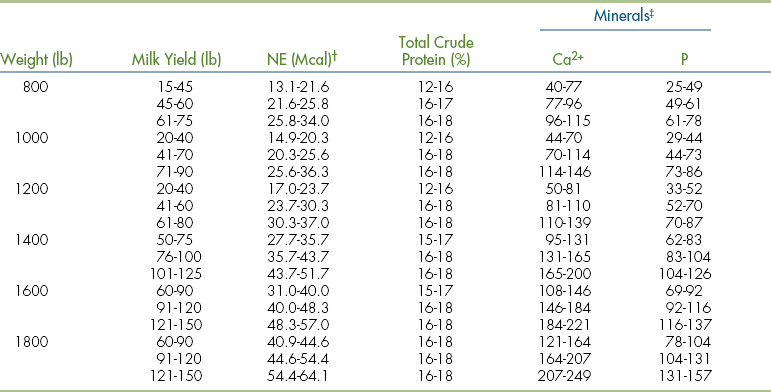
Task: Select phosphorus value 131-157
Action: (685, 376)
